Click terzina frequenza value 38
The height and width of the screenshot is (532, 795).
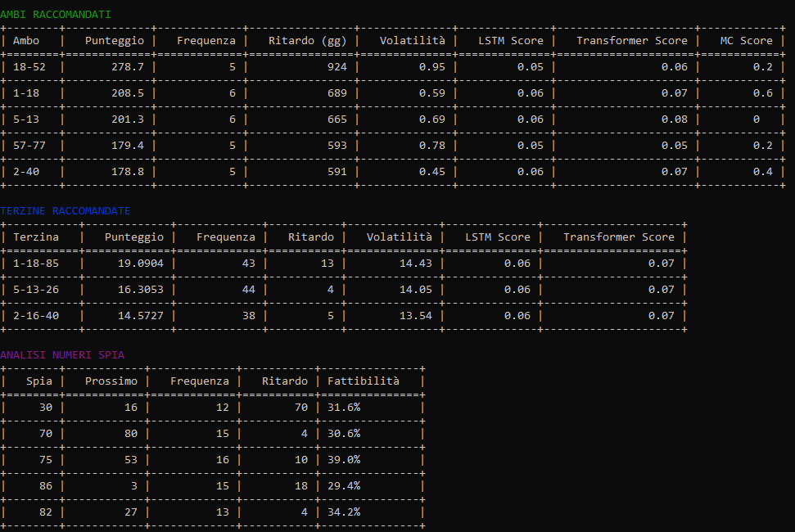[248, 316]
